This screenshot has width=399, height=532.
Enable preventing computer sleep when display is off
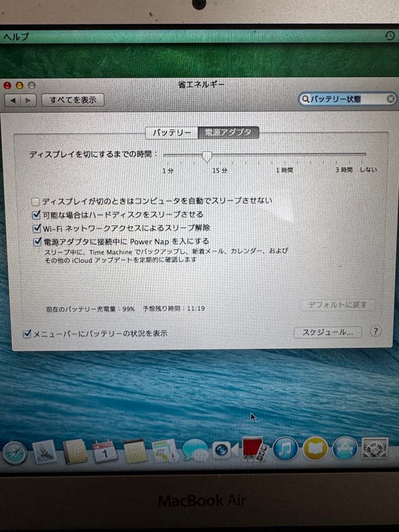pyautogui.click(x=35, y=202)
